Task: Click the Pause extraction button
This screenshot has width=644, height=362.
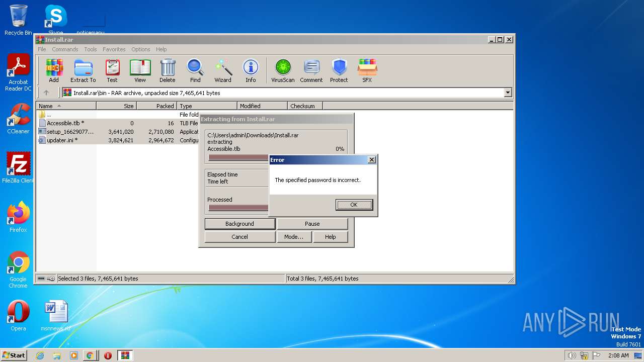Action: 312,224
